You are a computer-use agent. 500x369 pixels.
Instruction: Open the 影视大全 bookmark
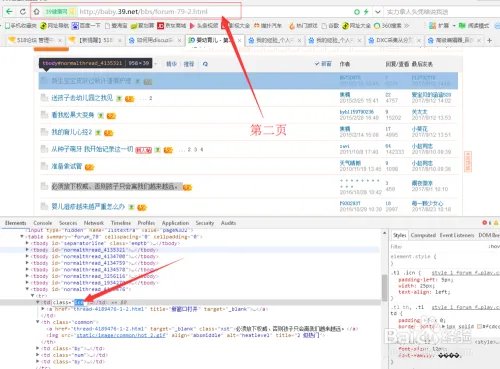coord(236,26)
